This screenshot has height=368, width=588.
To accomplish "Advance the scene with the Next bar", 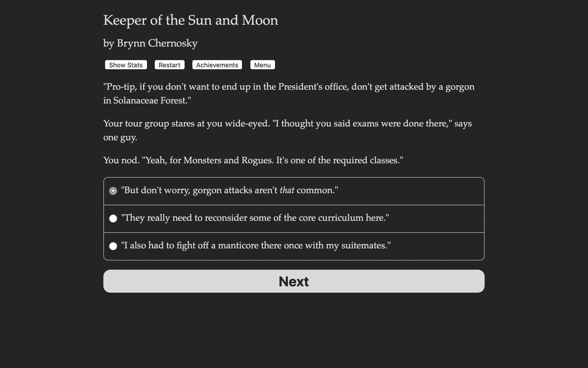I will tap(294, 281).
